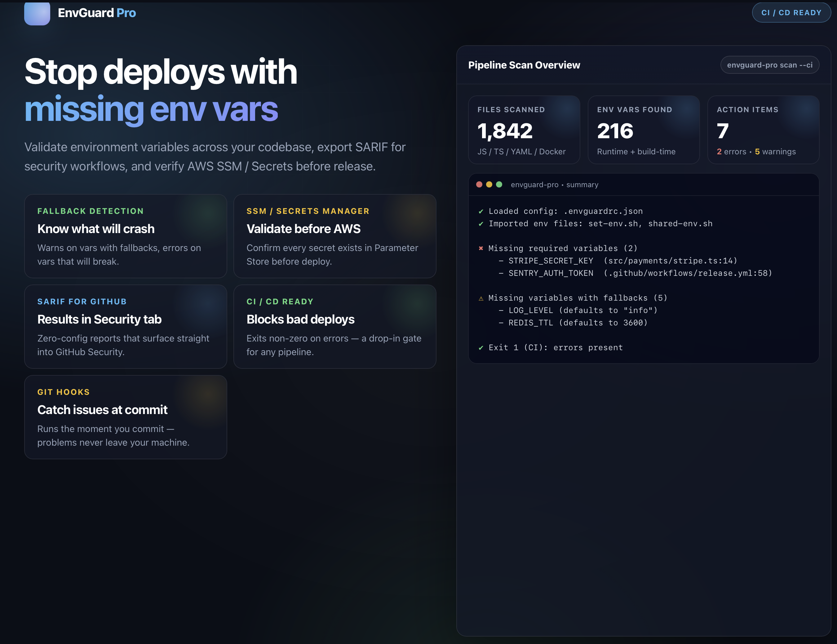Click the checkmark beside Exit 1 (CI)
Viewport: 837px width, 644px height.
click(x=481, y=347)
